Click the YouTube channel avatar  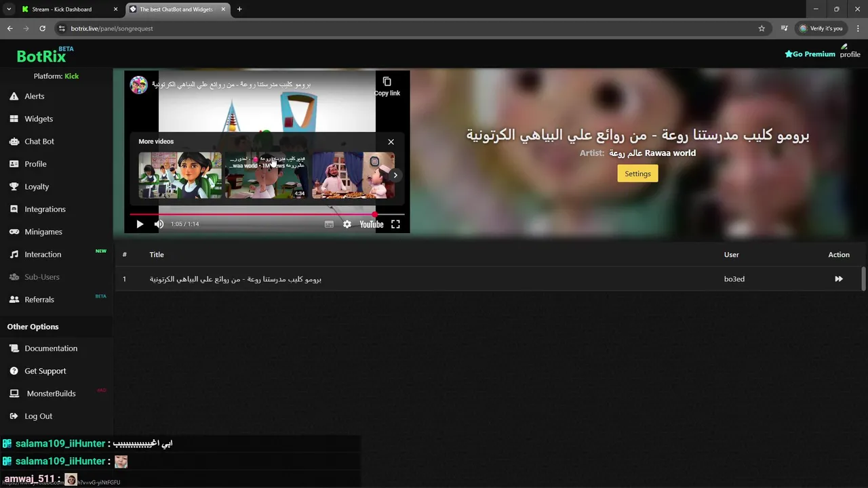(x=139, y=85)
